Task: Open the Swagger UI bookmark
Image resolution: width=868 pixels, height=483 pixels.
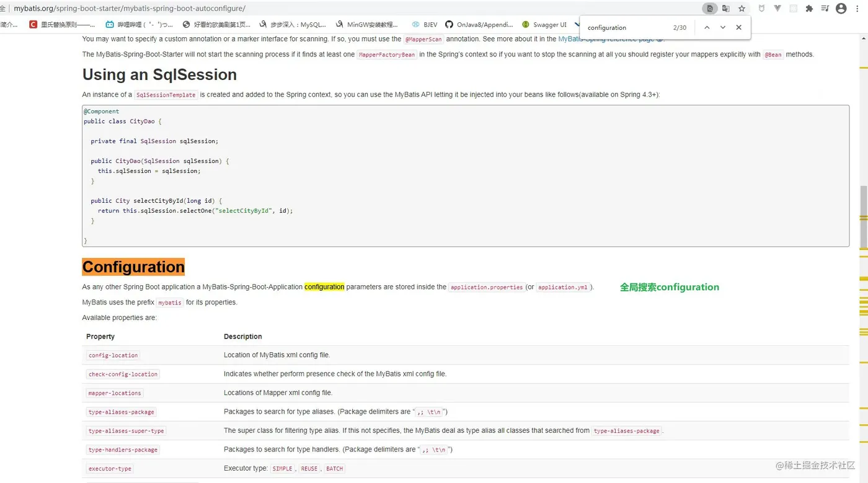Action: coord(544,25)
